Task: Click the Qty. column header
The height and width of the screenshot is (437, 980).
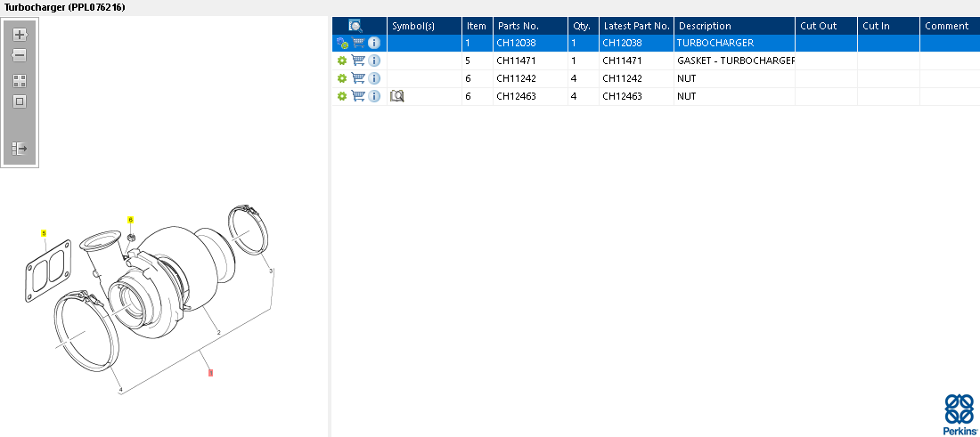Action: [583, 26]
